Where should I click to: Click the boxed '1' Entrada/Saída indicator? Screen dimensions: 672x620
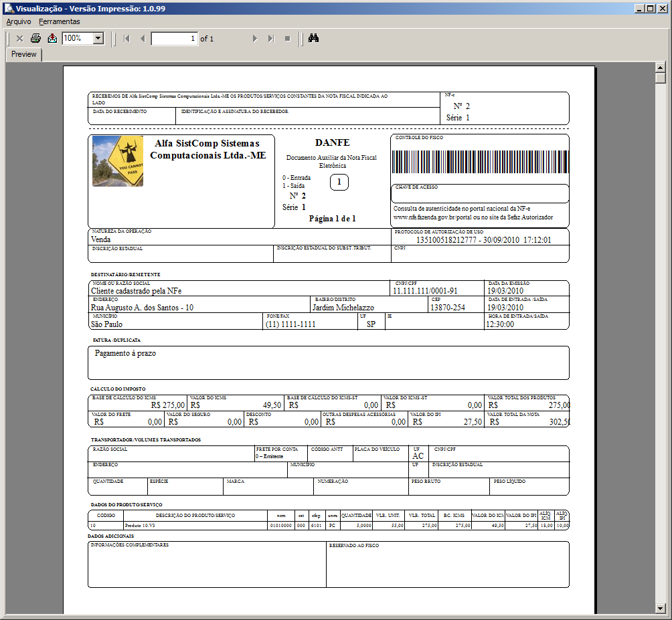click(x=339, y=183)
